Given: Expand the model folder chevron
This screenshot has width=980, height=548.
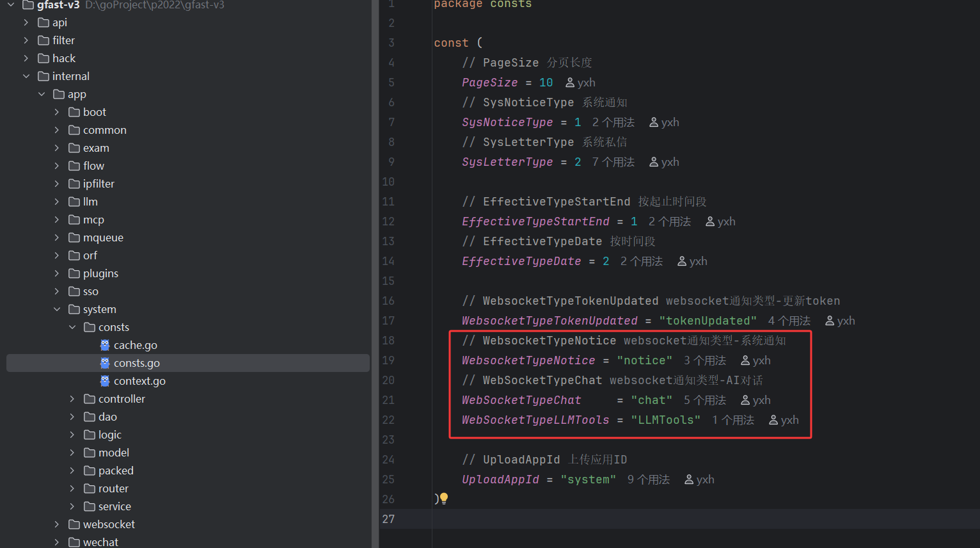Looking at the screenshot, I should coord(72,453).
